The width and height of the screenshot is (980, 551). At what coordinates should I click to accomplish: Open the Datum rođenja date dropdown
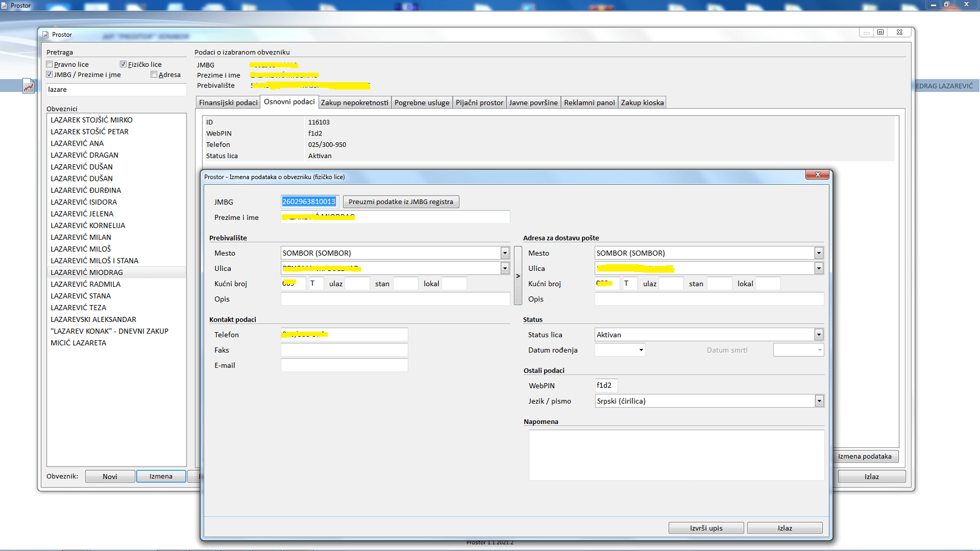click(x=641, y=350)
